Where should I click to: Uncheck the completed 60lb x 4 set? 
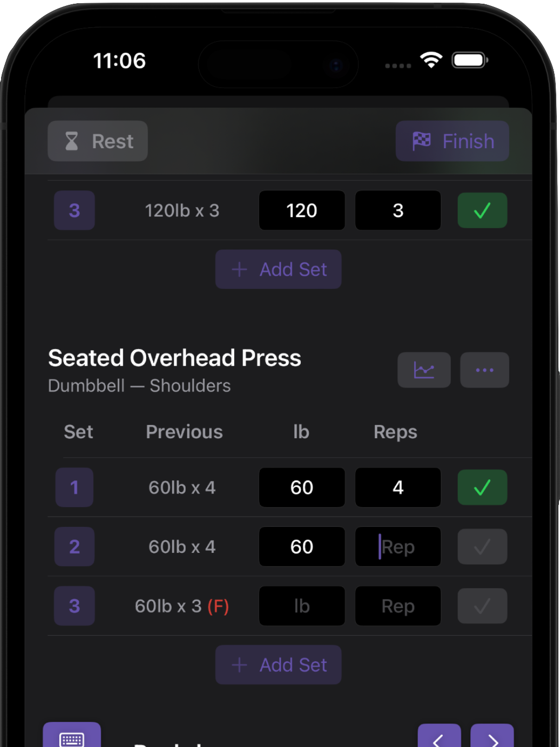pyautogui.click(x=482, y=487)
